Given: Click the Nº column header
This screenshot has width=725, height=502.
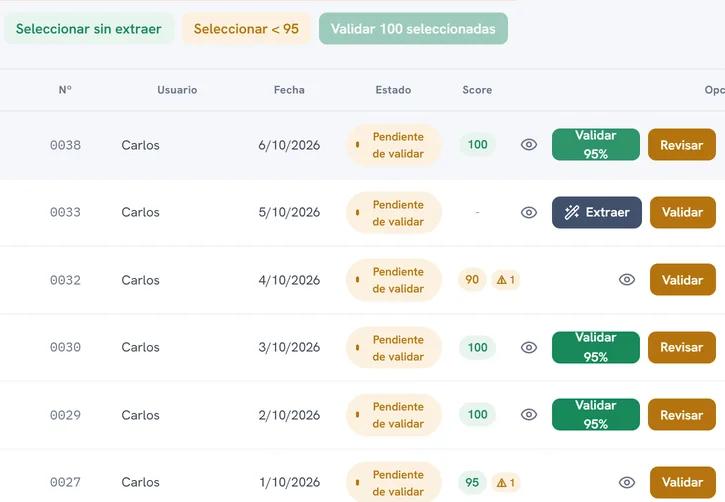Looking at the screenshot, I should [x=65, y=90].
